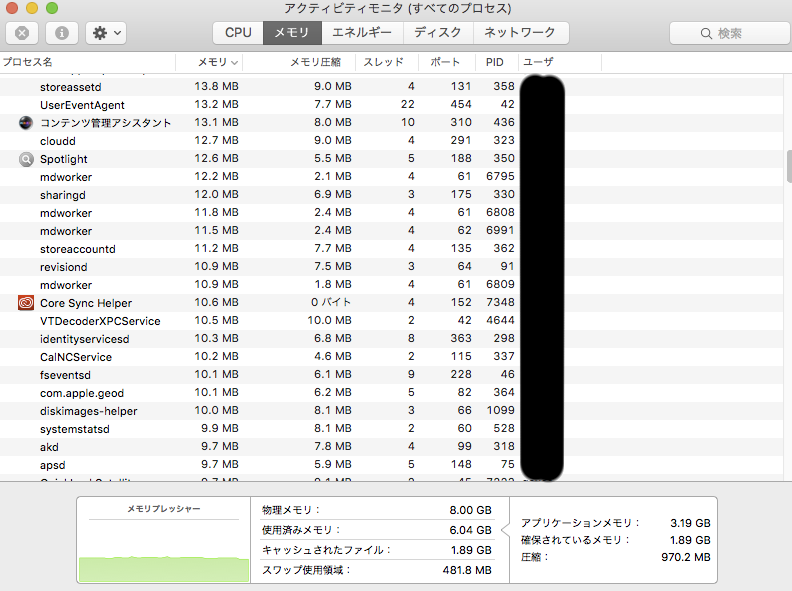Click the green zoom window button

[52, 8]
